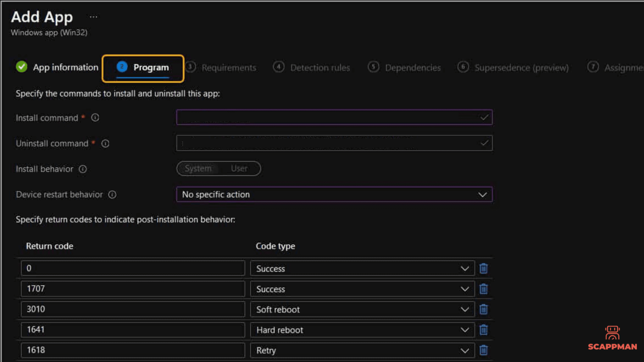Go to the Supersedence (preview) step

(x=522, y=67)
